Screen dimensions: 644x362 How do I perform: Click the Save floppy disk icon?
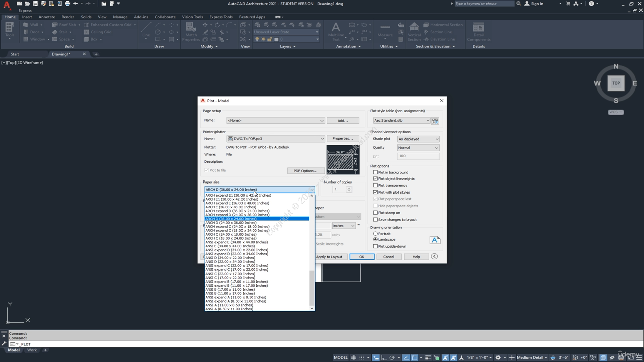35,3
